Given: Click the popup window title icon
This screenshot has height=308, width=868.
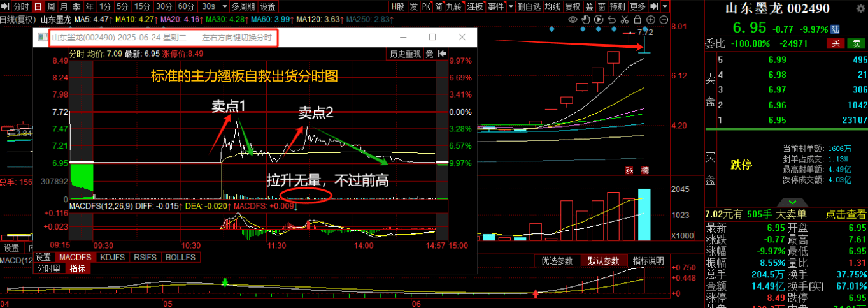Looking at the screenshot, I should (43, 38).
